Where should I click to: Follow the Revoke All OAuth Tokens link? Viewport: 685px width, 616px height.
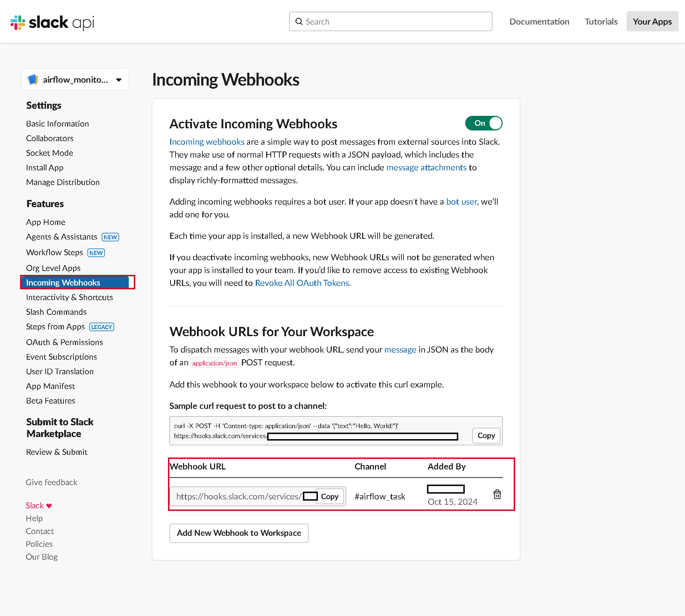303,283
